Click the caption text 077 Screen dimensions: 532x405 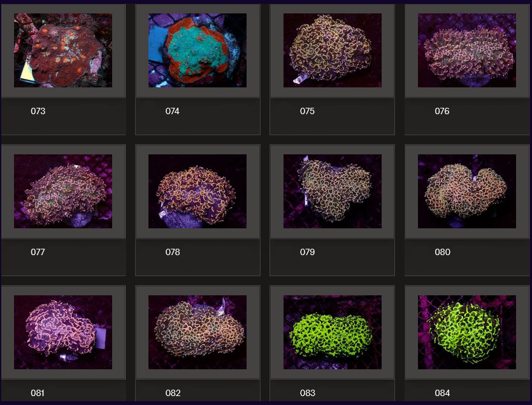[x=38, y=252]
